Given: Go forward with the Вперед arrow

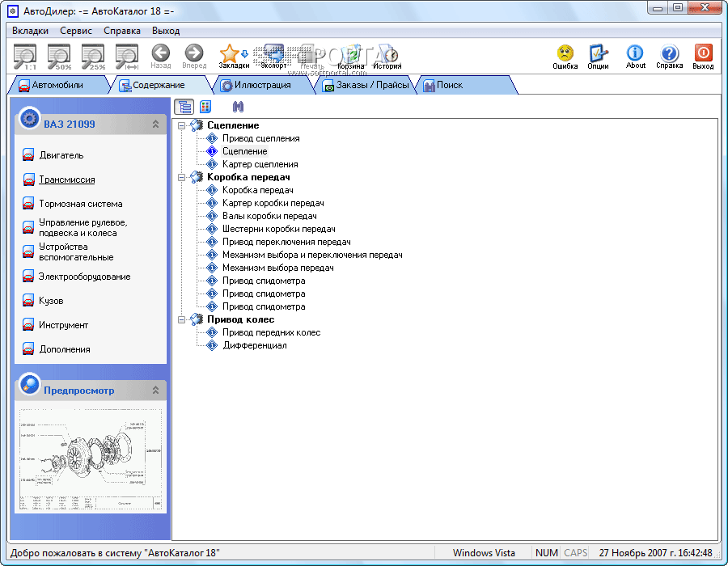Looking at the screenshot, I should [x=194, y=57].
